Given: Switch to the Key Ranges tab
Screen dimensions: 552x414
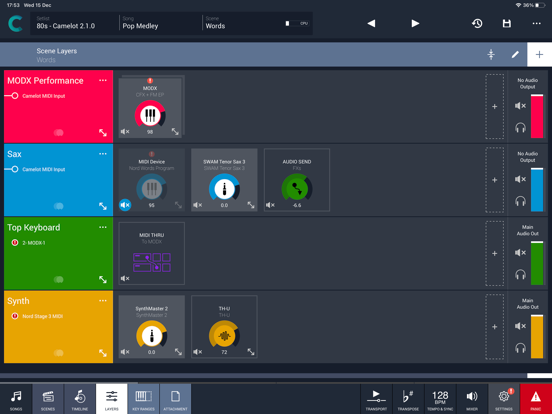Looking at the screenshot, I should (143, 399).
